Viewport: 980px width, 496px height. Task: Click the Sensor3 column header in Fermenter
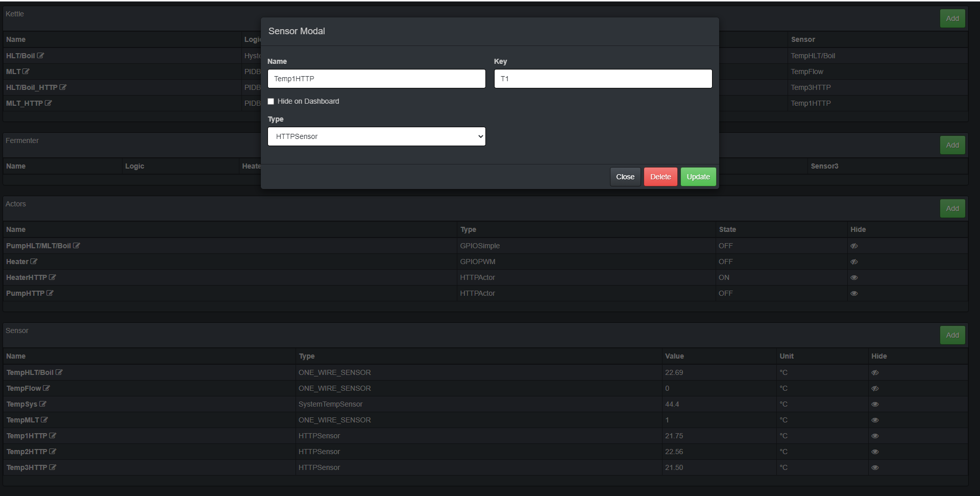(x=824, y=166)
